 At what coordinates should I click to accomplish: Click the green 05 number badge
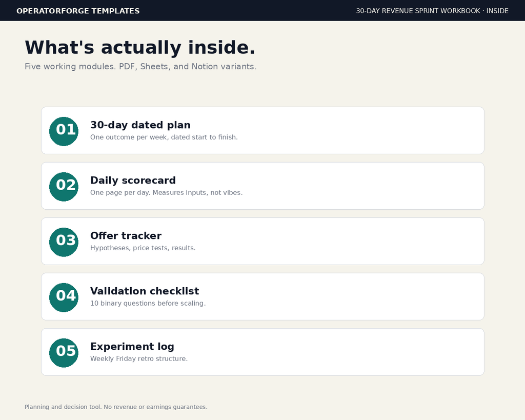64,353
